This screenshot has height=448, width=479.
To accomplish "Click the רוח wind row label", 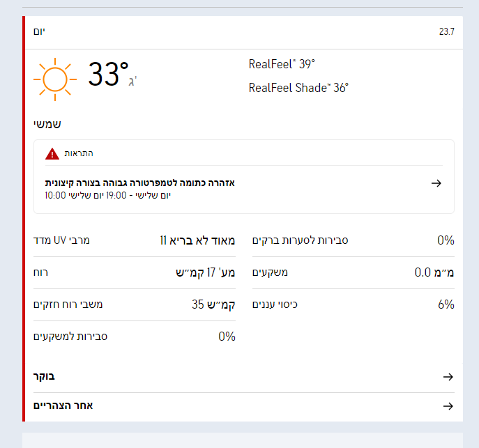I will click(41, 272).
